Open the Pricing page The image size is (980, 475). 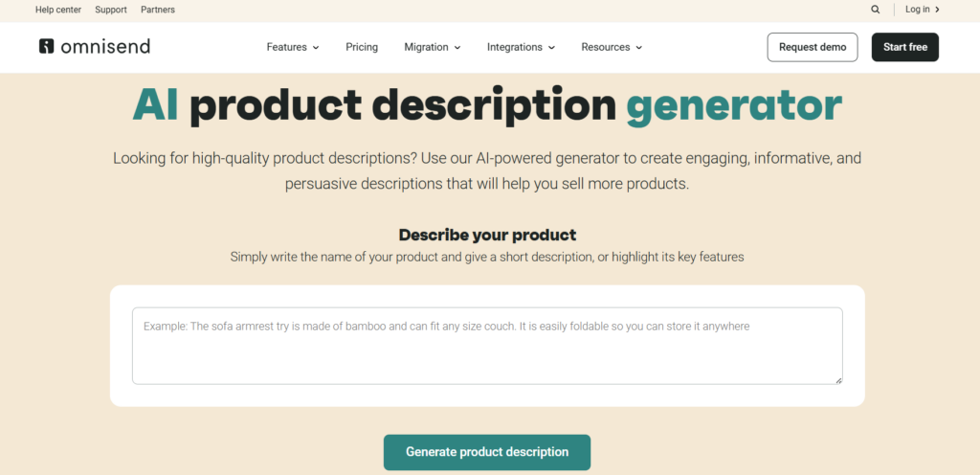362,47
